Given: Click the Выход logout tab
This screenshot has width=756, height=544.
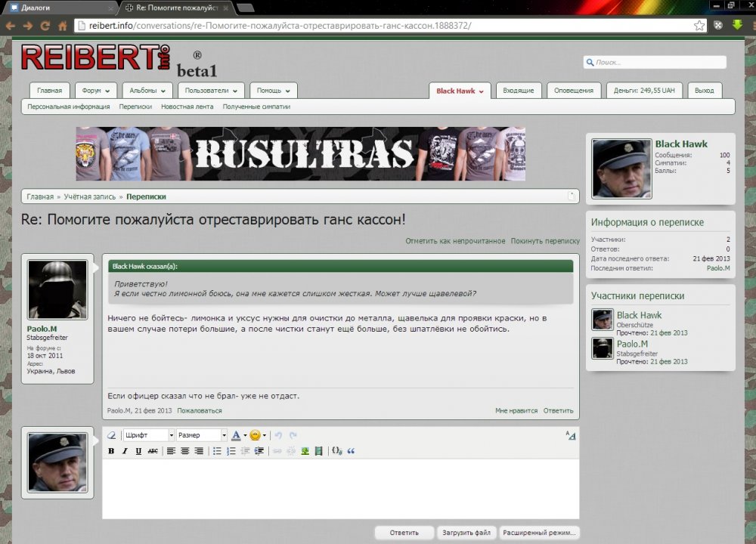Looking at the screenshot, I should (x=705, y=91).
